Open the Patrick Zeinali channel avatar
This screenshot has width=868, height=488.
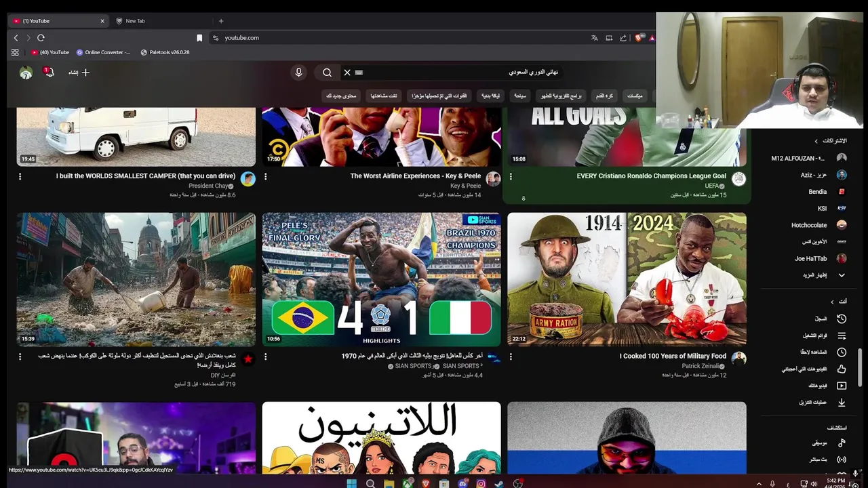(739, 359)
